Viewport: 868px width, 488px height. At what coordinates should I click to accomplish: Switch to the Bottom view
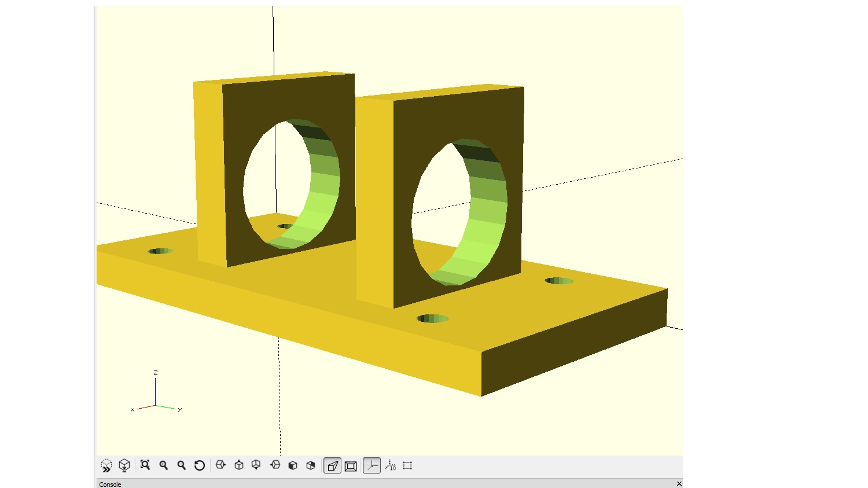[x=256, y=465]
